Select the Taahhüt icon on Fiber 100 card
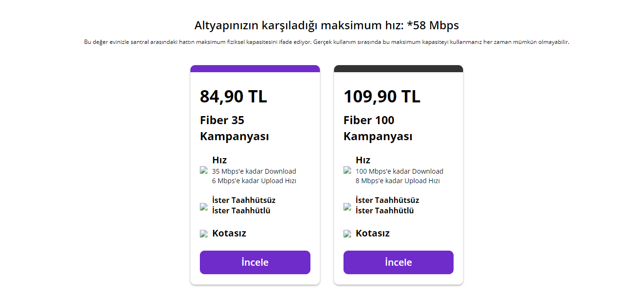 [x=347, y=206]
